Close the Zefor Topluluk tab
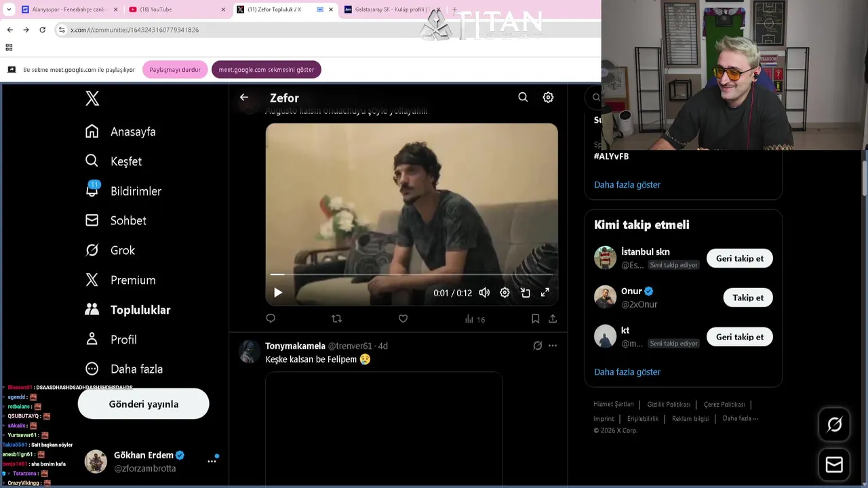Viewport: 868px width, 488px height. click(331, 9)
